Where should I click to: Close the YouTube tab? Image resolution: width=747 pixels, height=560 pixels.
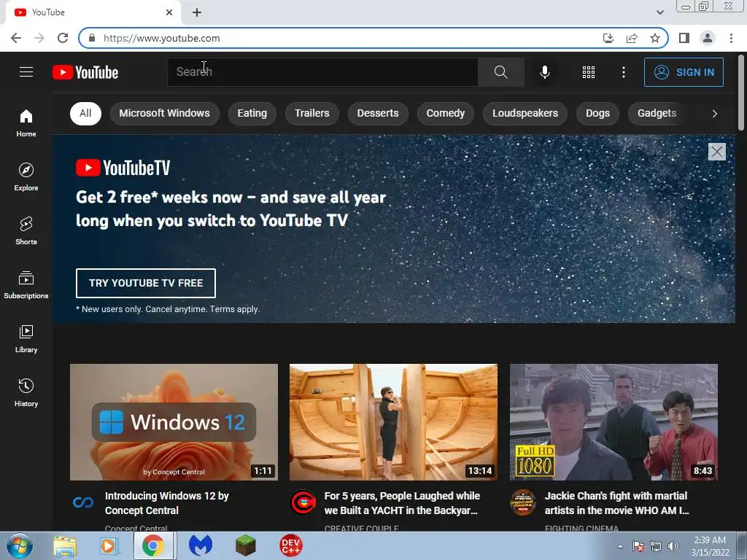tap(169, 12)
